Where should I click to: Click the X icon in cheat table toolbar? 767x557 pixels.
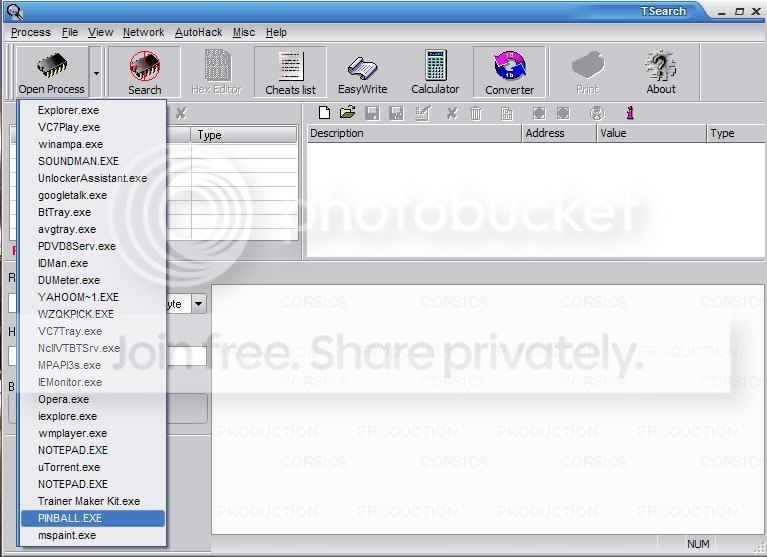click(x=452, y=113)
